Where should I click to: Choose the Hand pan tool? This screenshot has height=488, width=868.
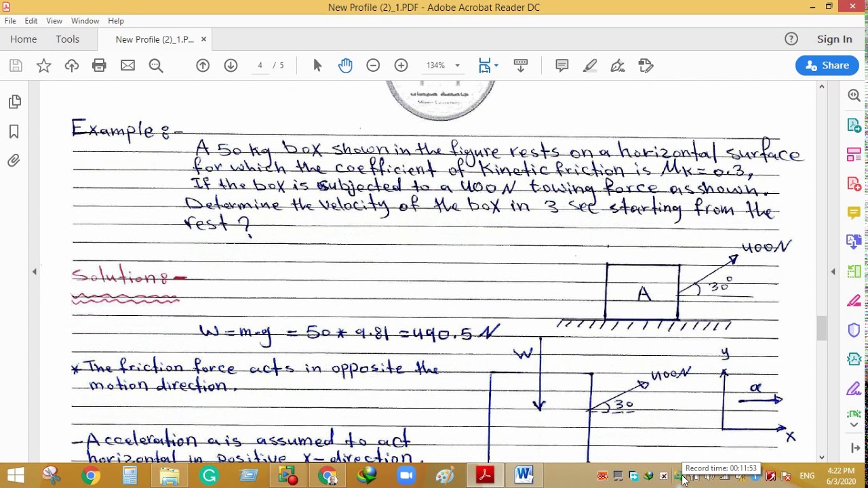[345, 66]
